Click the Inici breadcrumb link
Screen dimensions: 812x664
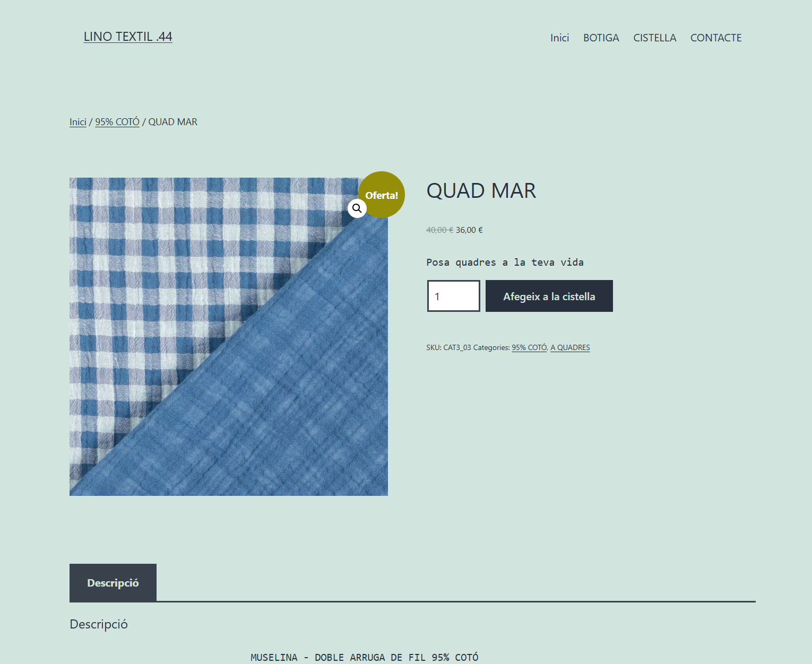pos(77,122)
